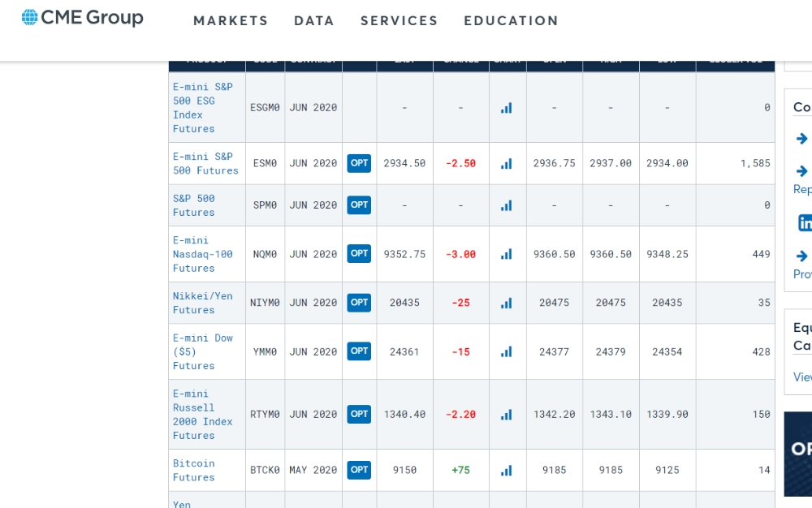Click OPT button for Bitcoin Futures
The image size is (812, 508).
point(359,470)
